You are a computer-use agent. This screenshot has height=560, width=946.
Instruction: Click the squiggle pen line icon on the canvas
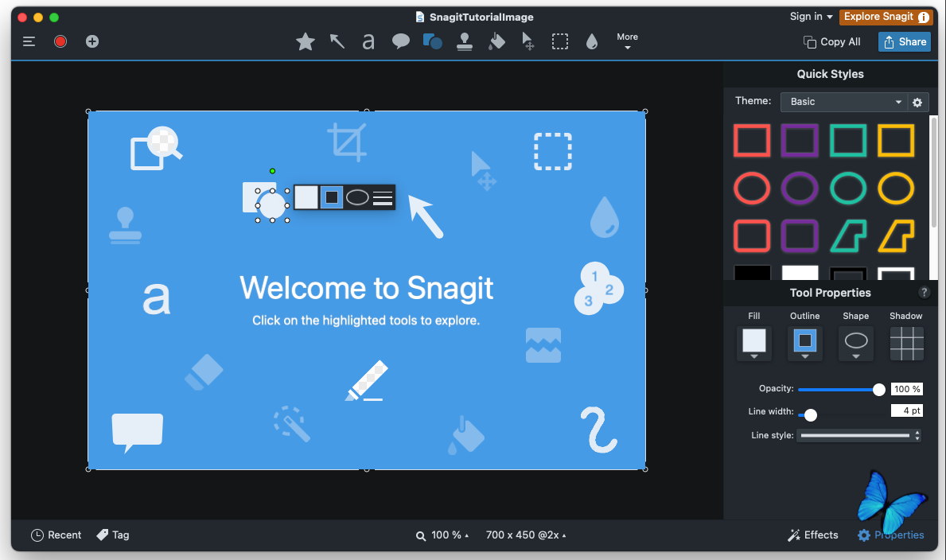click(598, 430)
